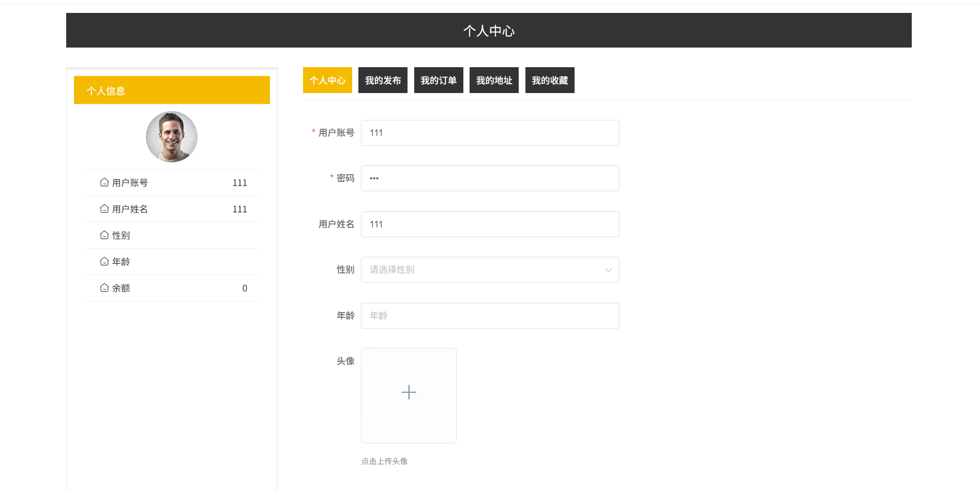Open the 我的收藏 tab
Image resolution: width=980 pixels, height=491 pixels.
[550, 80]
